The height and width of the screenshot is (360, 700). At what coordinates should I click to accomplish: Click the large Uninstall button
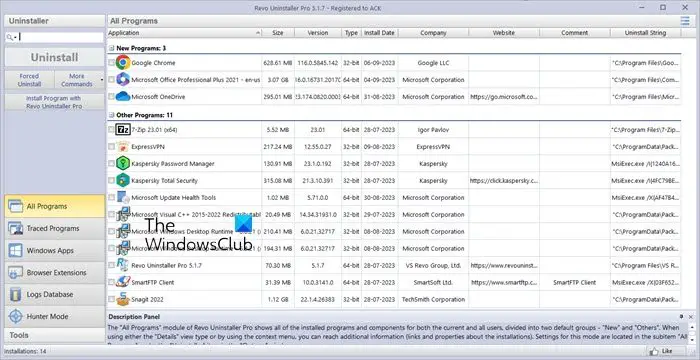[54, 58]
